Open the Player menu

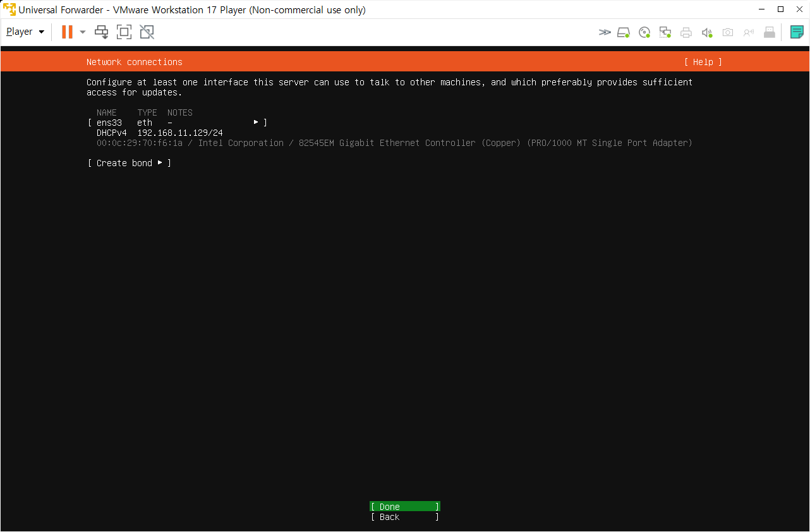pyautogui.click(x=25, y=32)
